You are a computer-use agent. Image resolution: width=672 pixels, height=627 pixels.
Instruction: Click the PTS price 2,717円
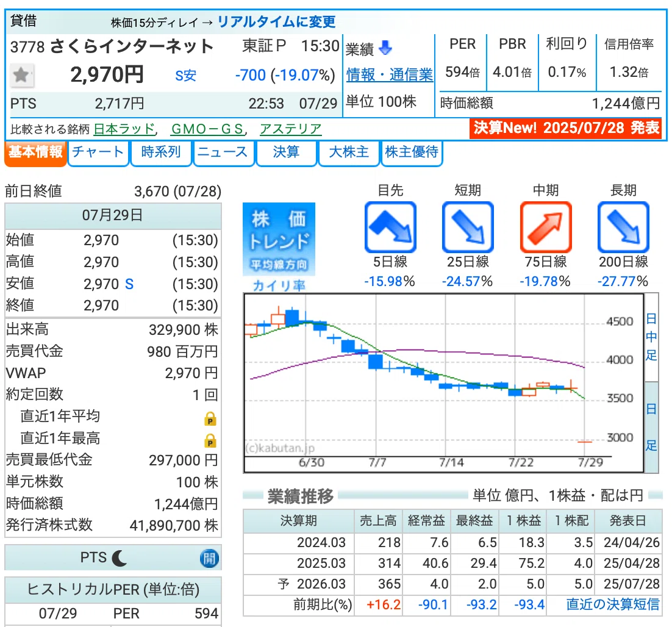coord(119,104)
